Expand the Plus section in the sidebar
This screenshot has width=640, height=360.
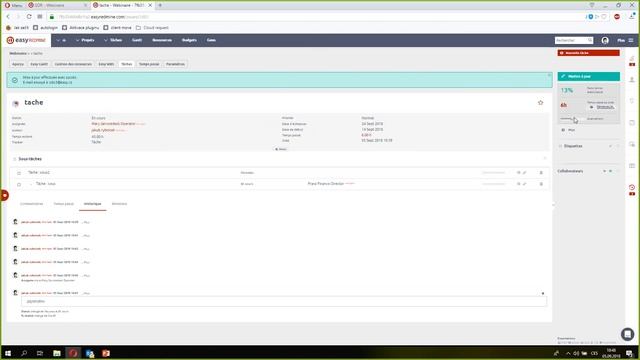pyautogui.click(x=568, y=130)
